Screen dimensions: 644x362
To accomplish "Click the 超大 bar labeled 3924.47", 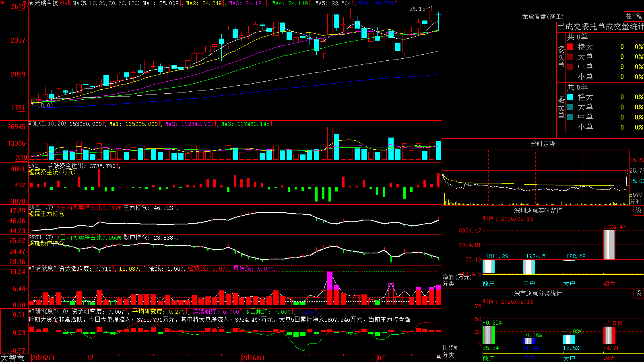I will (x=609, y=245).
